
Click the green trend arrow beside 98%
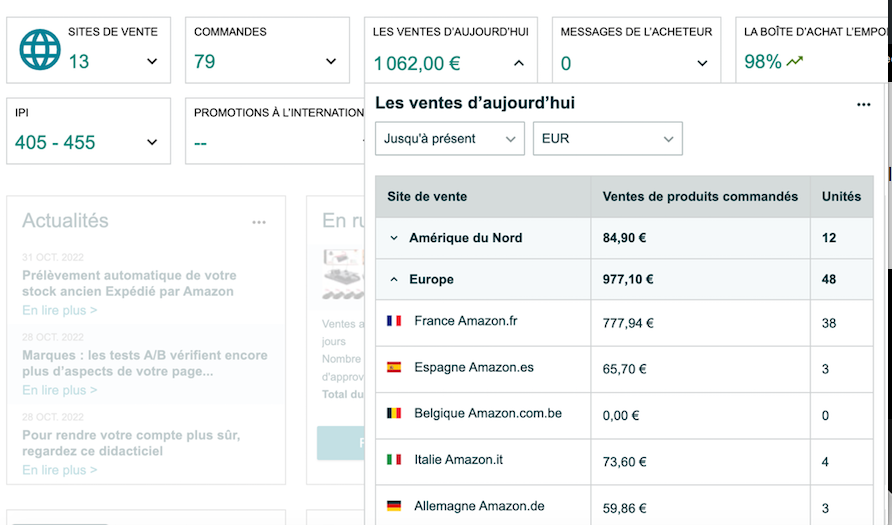click(795, 61)
